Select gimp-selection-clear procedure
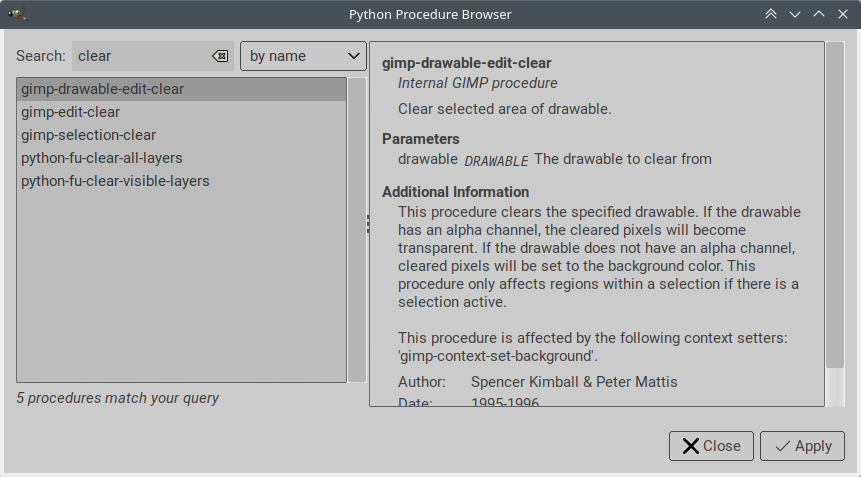The height and width of the screenshot is (477, 861). (x=88, y=135)
